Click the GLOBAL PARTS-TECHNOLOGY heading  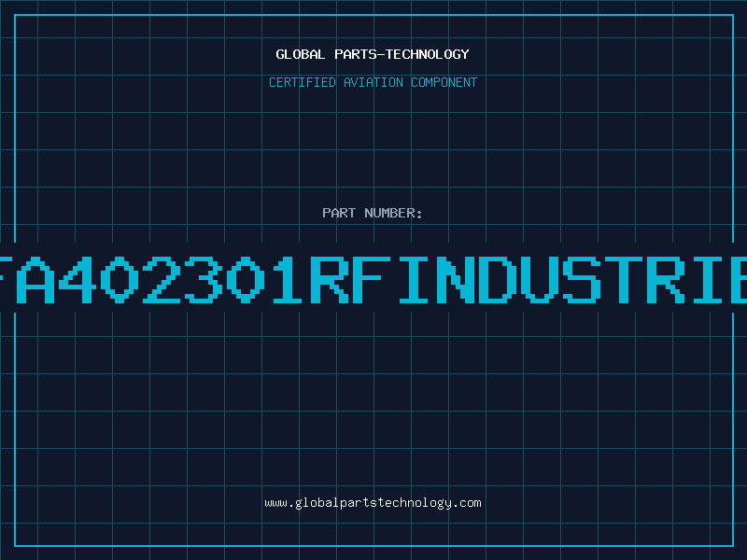(x=373, y=54)
